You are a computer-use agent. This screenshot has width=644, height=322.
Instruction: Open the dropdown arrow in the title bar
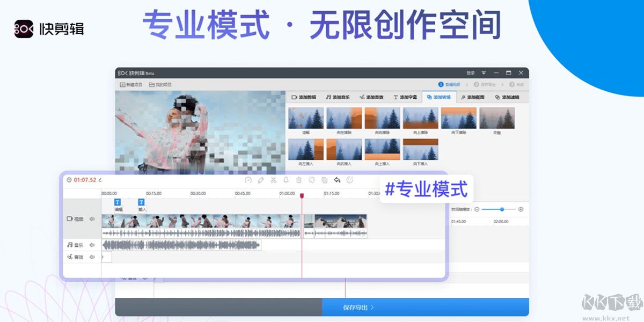(483, 72)
